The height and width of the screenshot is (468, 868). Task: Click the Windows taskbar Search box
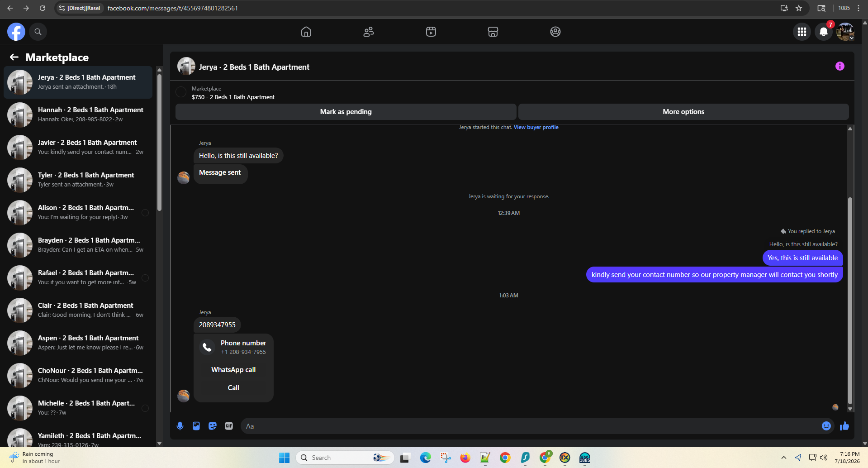point(345,458)
